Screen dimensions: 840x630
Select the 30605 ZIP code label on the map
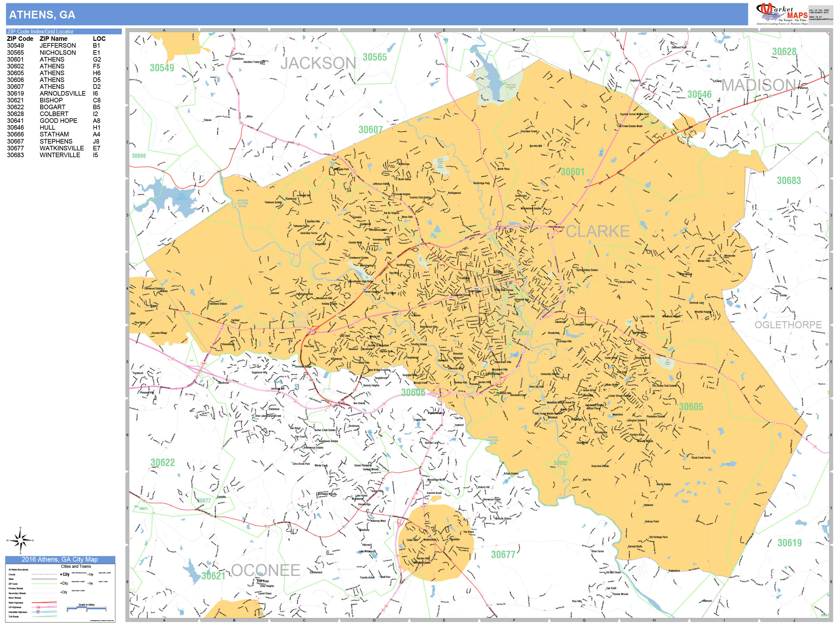coord(691,407)
